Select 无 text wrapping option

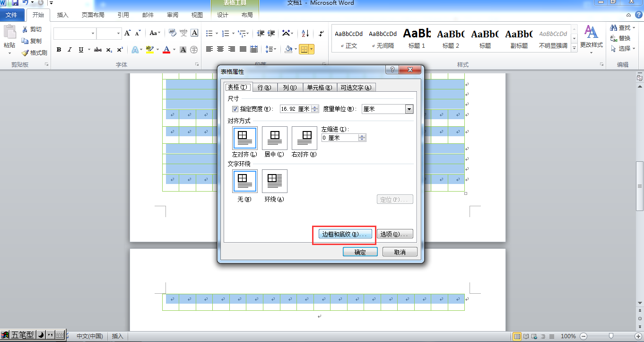click(244, 181)
